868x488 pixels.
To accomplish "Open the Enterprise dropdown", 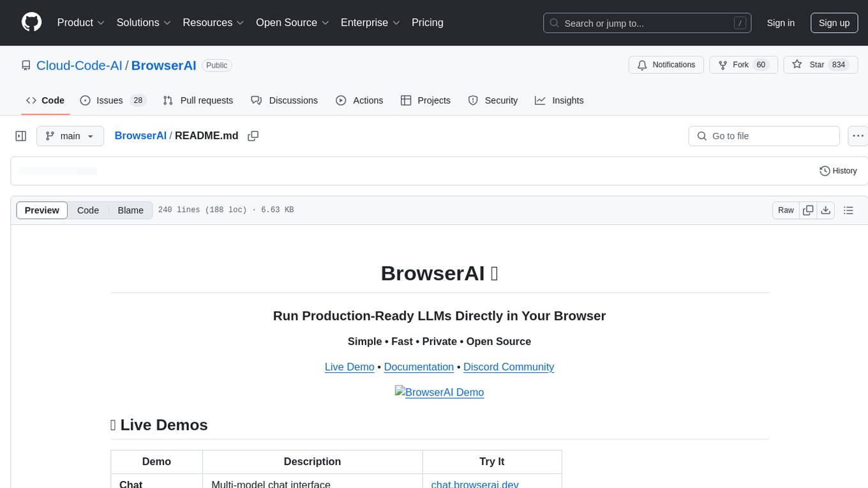I will pyautogui.click(x=370, y=23).
